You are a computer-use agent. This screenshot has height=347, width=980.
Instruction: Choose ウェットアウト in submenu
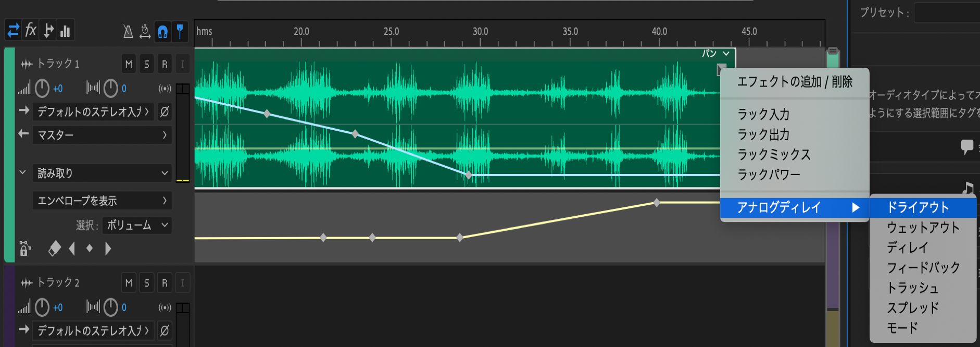pyautogui.click(x=923, y=228)
